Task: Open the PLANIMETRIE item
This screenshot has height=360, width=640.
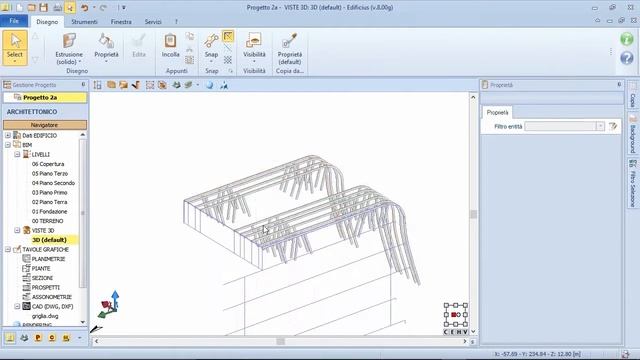Action: 48,259
